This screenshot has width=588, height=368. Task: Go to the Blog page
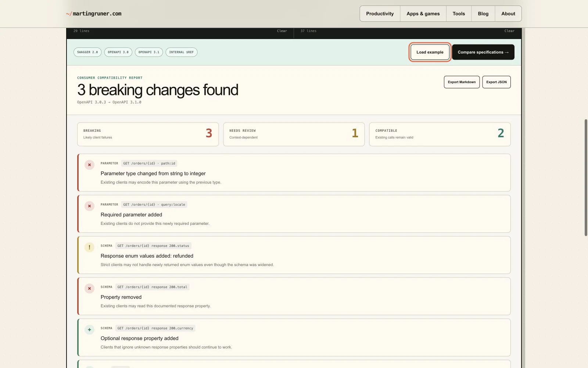tap(483, 14)
